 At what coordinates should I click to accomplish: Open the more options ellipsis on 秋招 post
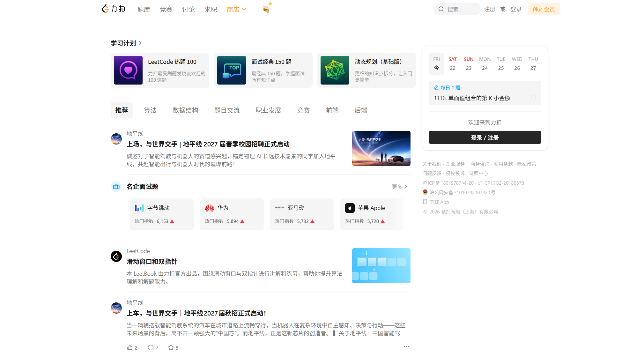pyautogui.click(x=406, y=346)
